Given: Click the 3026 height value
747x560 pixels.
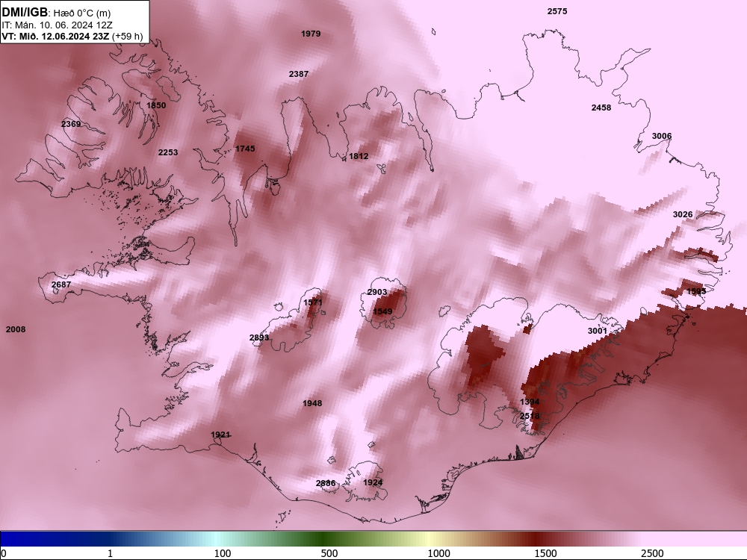Looking at the screenshot, I should coord(683,215).
